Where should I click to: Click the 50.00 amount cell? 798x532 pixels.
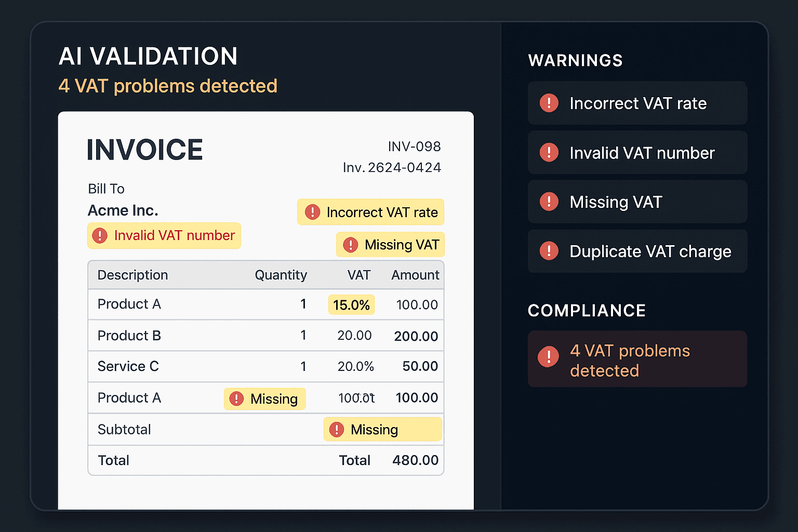(x=420, y=366)
